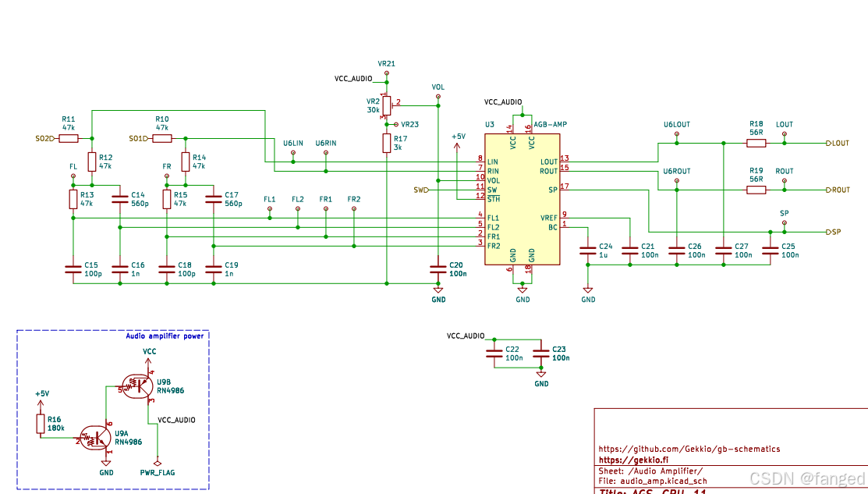
Task: Select test point VOL
Action: [438, 96]
